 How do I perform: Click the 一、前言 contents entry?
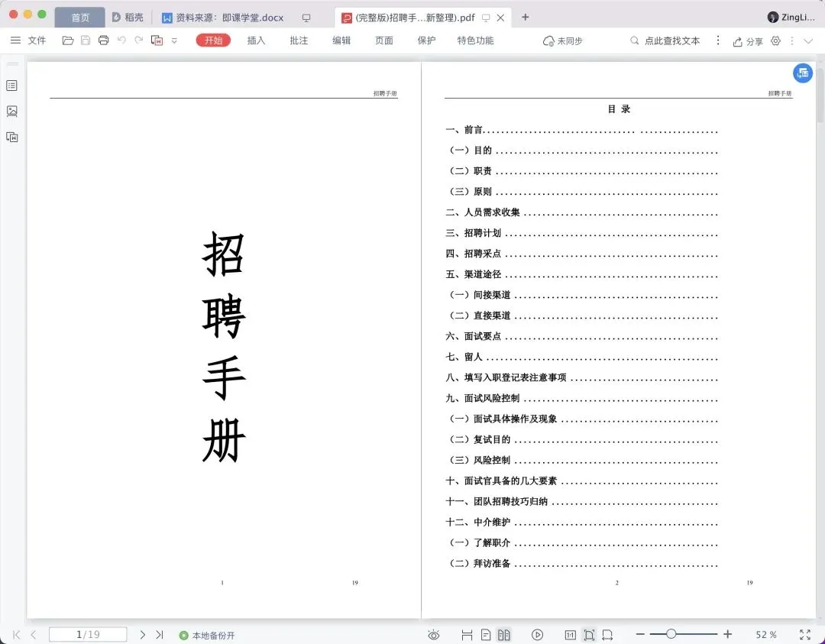coord(582,130)
